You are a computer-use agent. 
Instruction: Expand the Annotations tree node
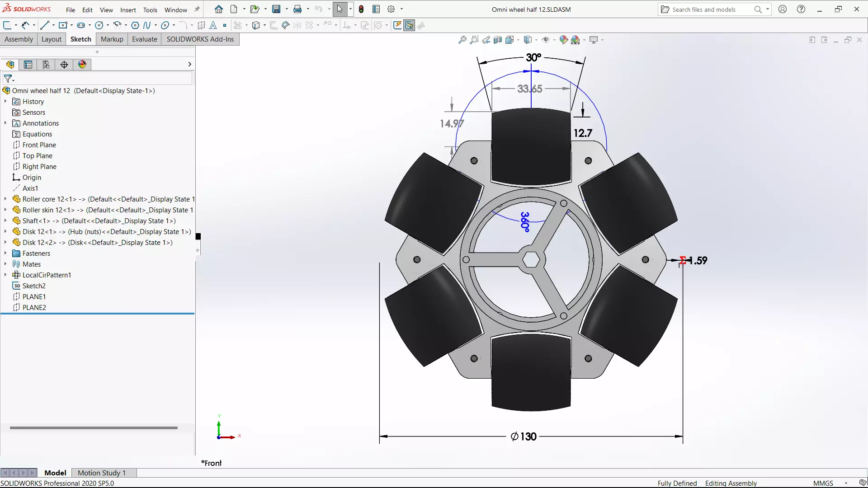coord(5,123)
